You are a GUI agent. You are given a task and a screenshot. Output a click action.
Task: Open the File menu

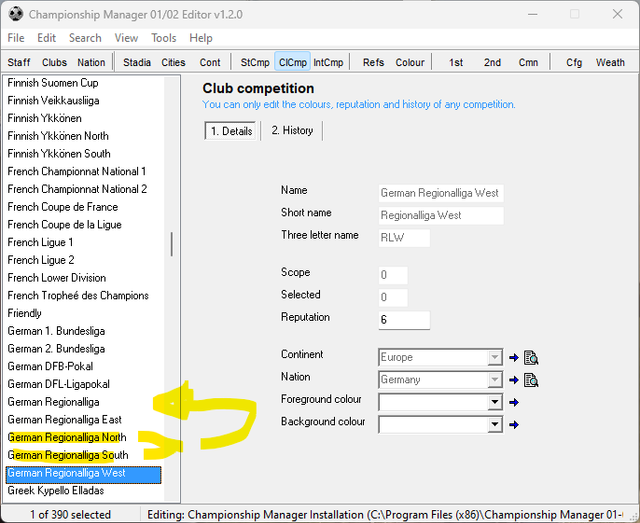pyautogui.click(x=16, y=38)
